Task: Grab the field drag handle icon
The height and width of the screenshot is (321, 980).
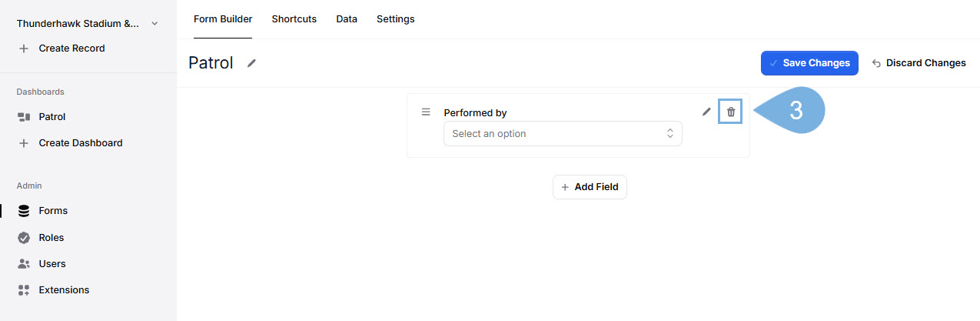Action: pos(426,112)
